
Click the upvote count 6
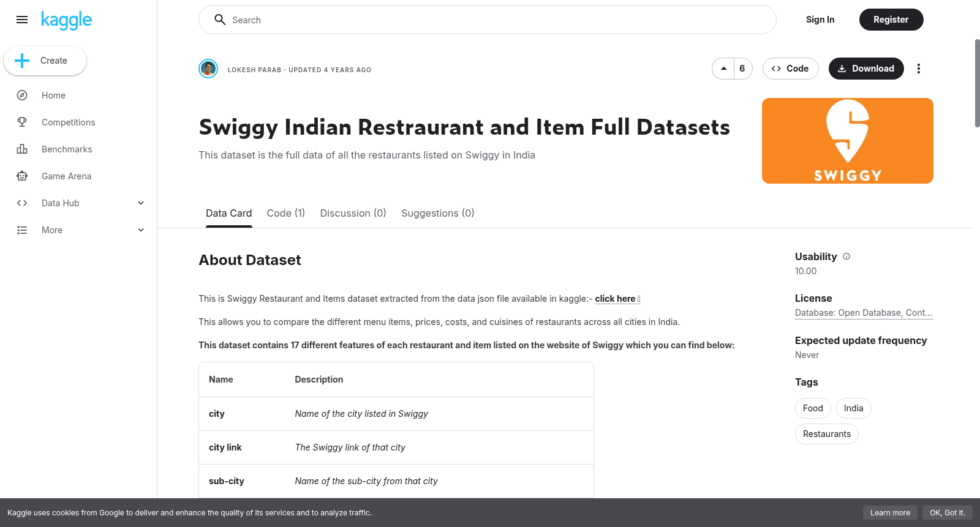(x=742, y=69)
